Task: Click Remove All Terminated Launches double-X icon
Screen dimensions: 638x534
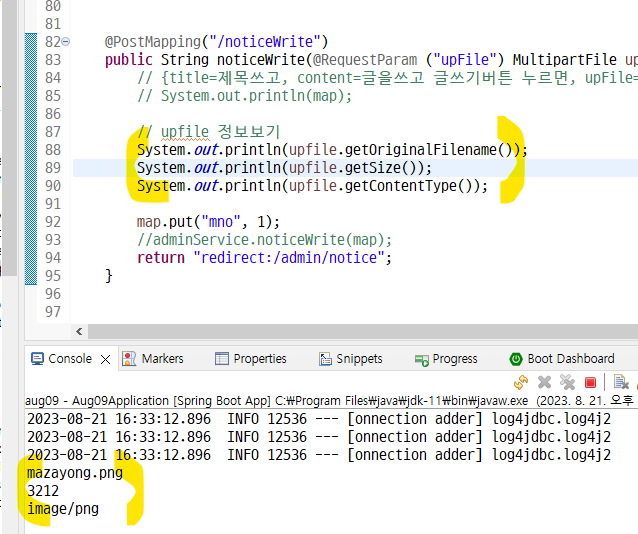Action: click(567, 382)
